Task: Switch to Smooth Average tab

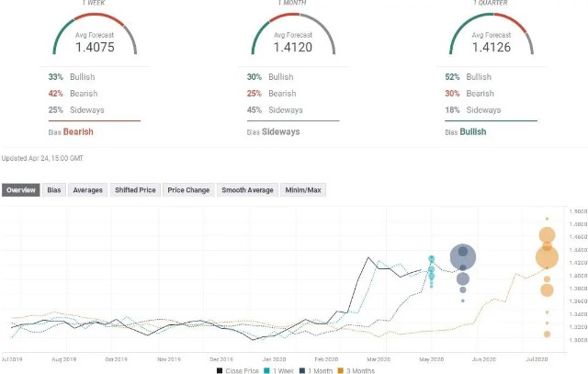Action: (x=247, y=190)
